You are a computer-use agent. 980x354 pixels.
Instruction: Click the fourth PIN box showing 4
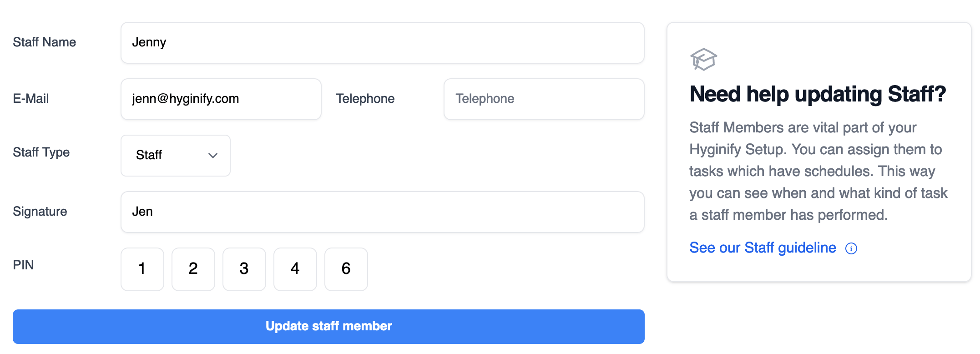point(295,269)
